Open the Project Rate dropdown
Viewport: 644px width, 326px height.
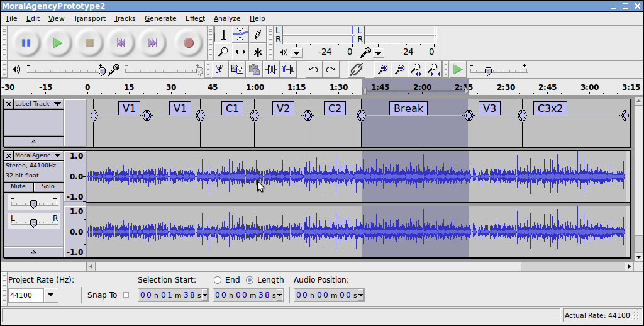coord(51,295)
